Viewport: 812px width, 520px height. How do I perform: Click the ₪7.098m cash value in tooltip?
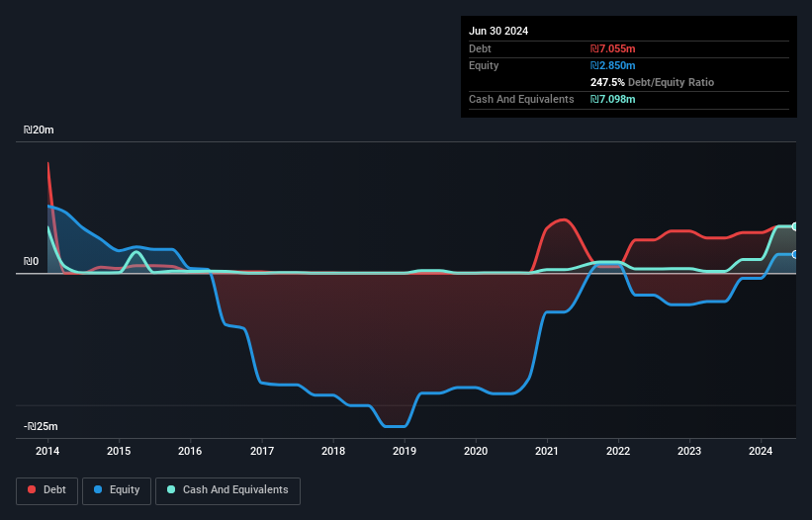coord(612,99)
